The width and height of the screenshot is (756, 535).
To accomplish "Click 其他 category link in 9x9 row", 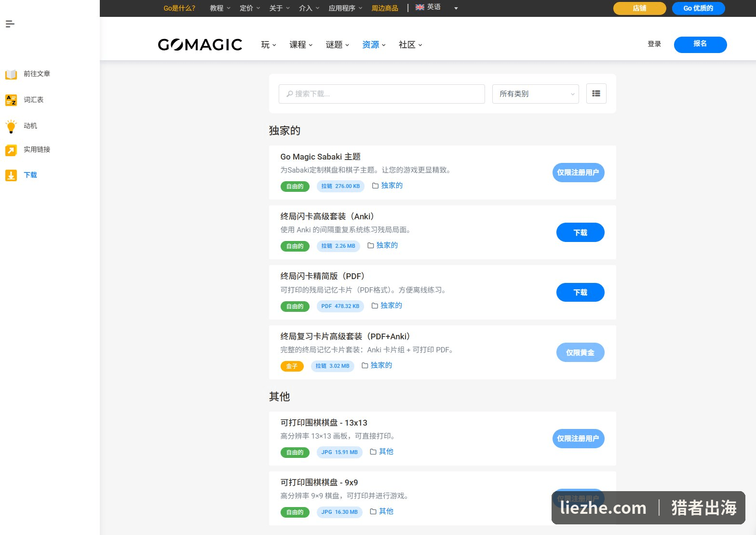I will (x=386, y=511).
